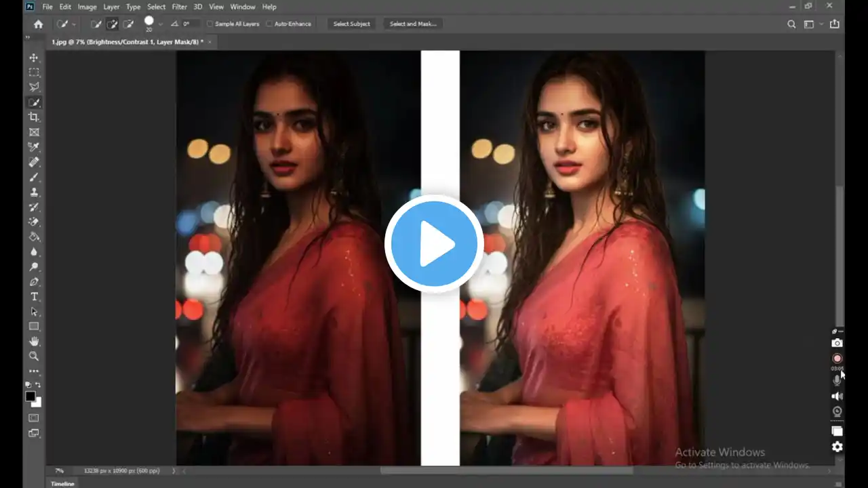Open the Filter menu
The image size is (868, 488).
180,7
